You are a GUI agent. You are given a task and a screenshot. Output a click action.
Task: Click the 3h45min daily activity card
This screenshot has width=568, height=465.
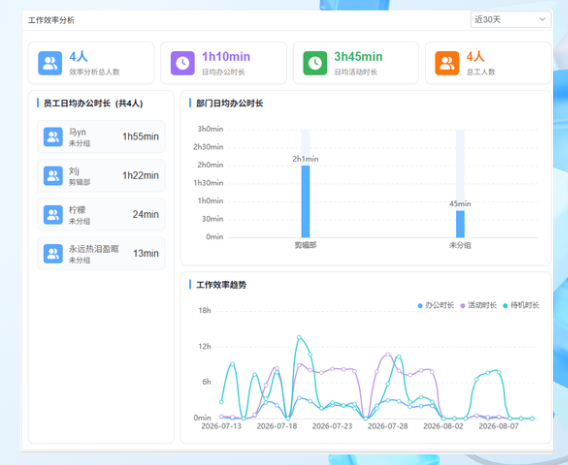356,63
